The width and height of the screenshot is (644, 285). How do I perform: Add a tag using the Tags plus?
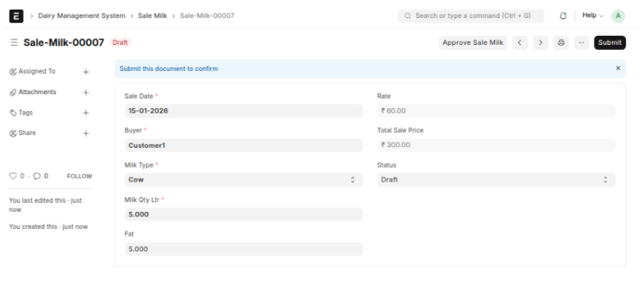click(86, 113)
